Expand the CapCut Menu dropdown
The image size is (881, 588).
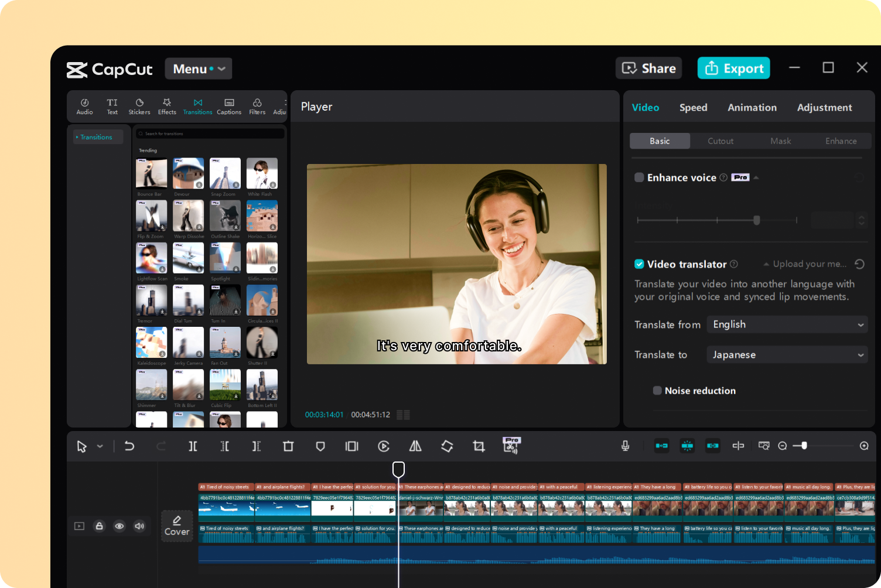[x=199, y=69]
